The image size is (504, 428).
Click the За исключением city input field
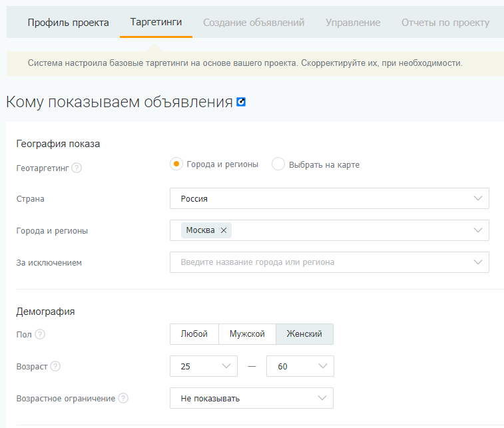330,262
